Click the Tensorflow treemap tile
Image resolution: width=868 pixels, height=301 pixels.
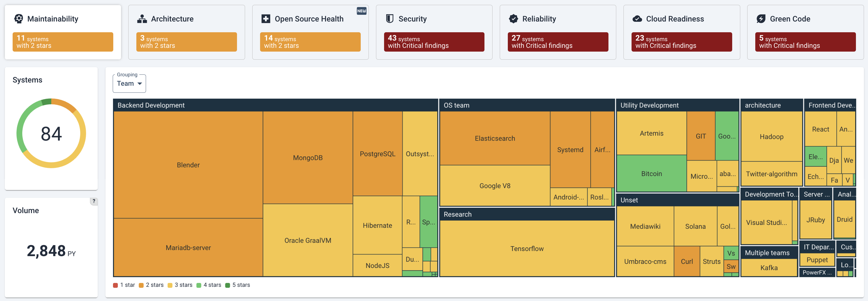[527, 248]
